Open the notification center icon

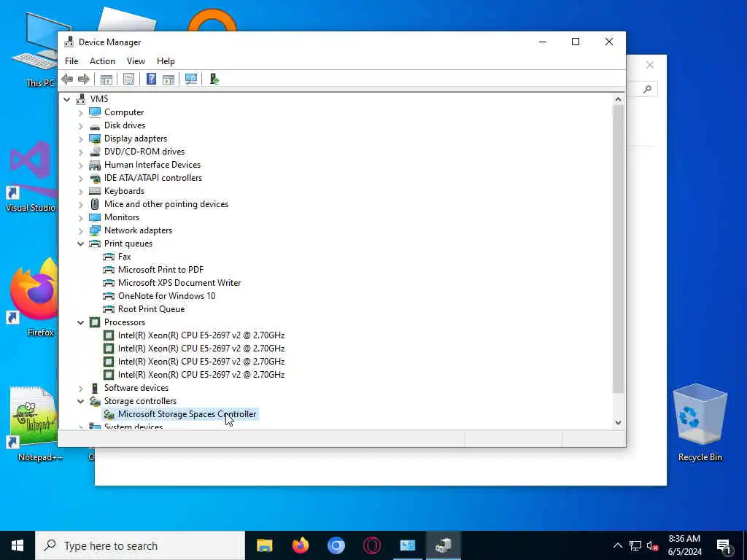pos(724,545)
